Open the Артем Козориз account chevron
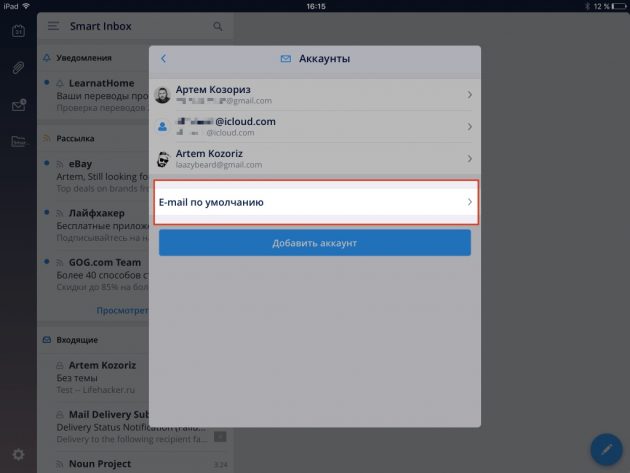Image resolution: width=630 pixels, height=473 pixels. click(x=469, y=95)
